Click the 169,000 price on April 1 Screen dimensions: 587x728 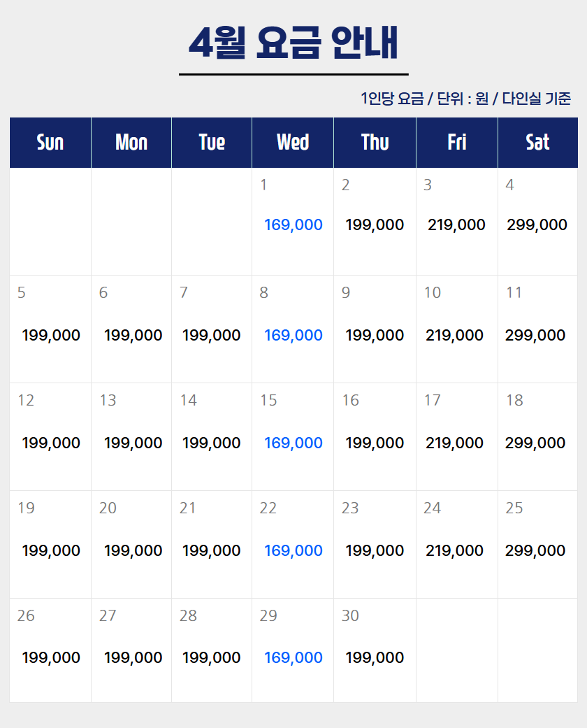(x=293, y=225)
